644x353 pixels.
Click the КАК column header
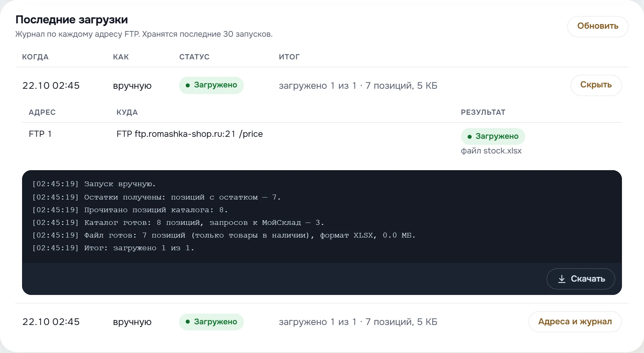(x=121, y=57)
